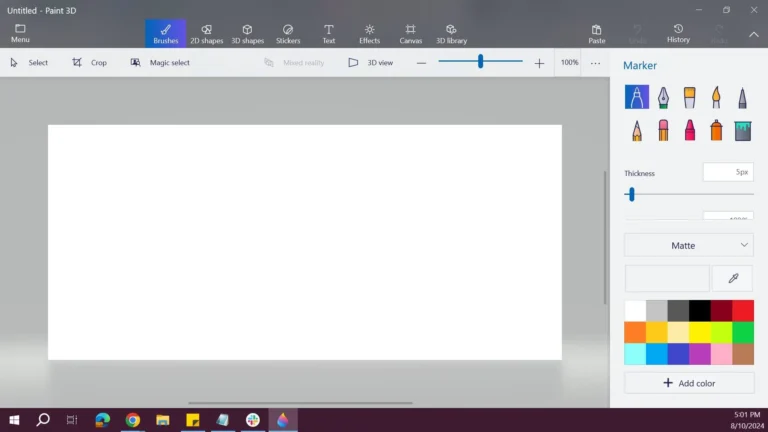Choose the lime green color swatch
This screenshot has width=768, height=432.
coord(721,333)
